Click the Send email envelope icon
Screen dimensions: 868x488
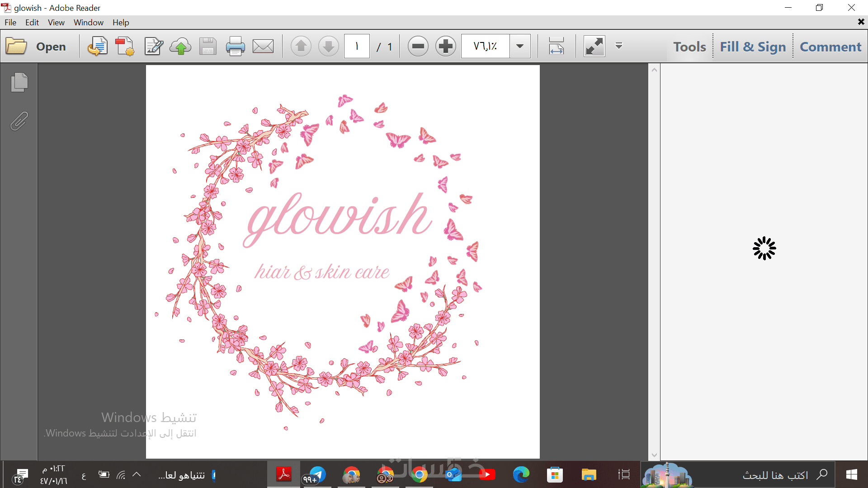point(263,46)
